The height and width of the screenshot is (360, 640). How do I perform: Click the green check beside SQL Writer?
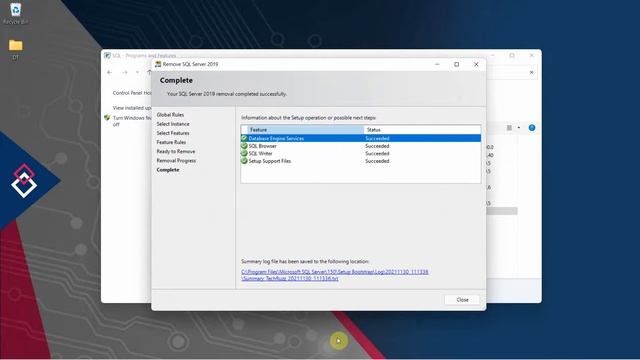pyautogui.click(x=244, y=153)
